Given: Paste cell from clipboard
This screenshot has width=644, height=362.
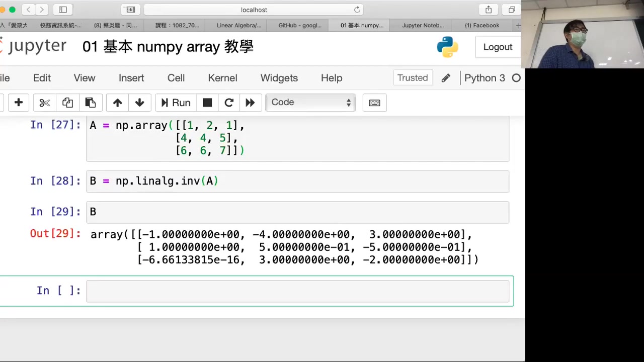Looking at the screenshot, I should point(90,103).
